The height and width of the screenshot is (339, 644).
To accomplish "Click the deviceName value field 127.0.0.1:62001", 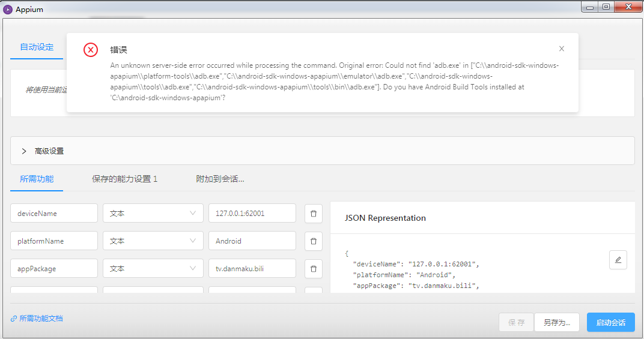I will (x=252, y=214).
